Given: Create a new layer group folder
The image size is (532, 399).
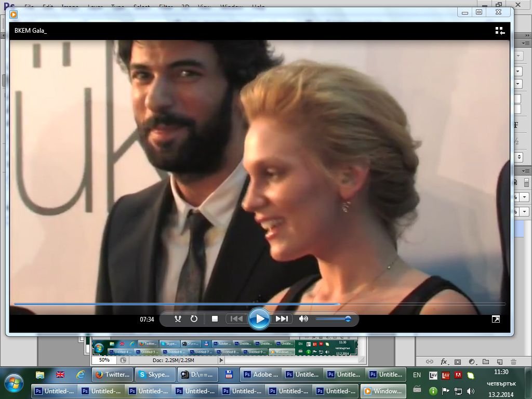Looking at the screenshot, I should 486,362.
